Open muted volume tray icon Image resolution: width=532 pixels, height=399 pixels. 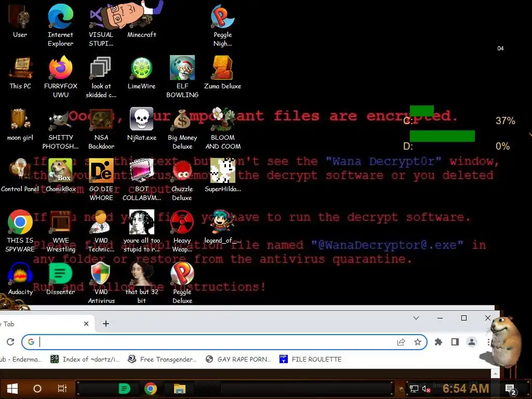426,389
